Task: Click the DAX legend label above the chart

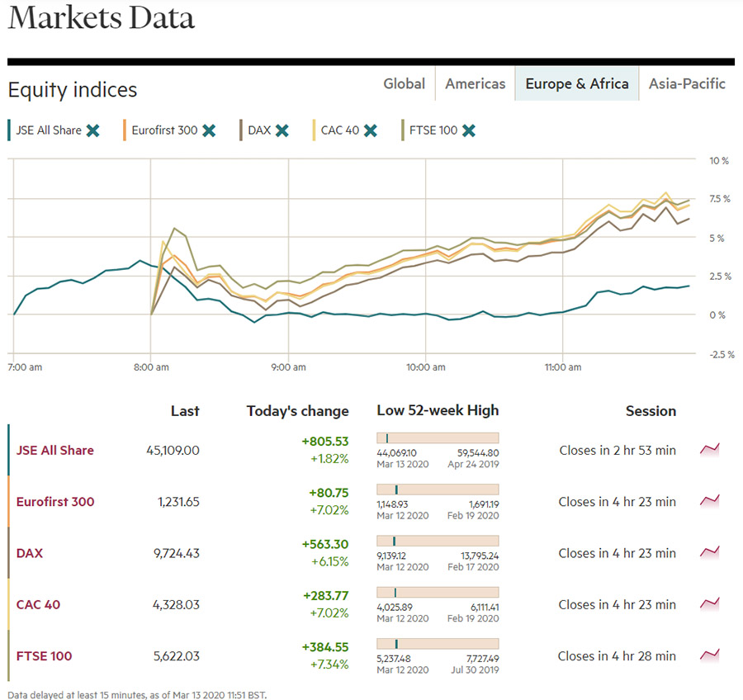Action: (x=259, y=130)
